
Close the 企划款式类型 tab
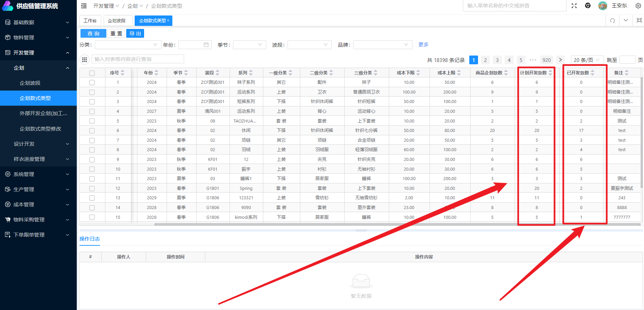[168, 21]
